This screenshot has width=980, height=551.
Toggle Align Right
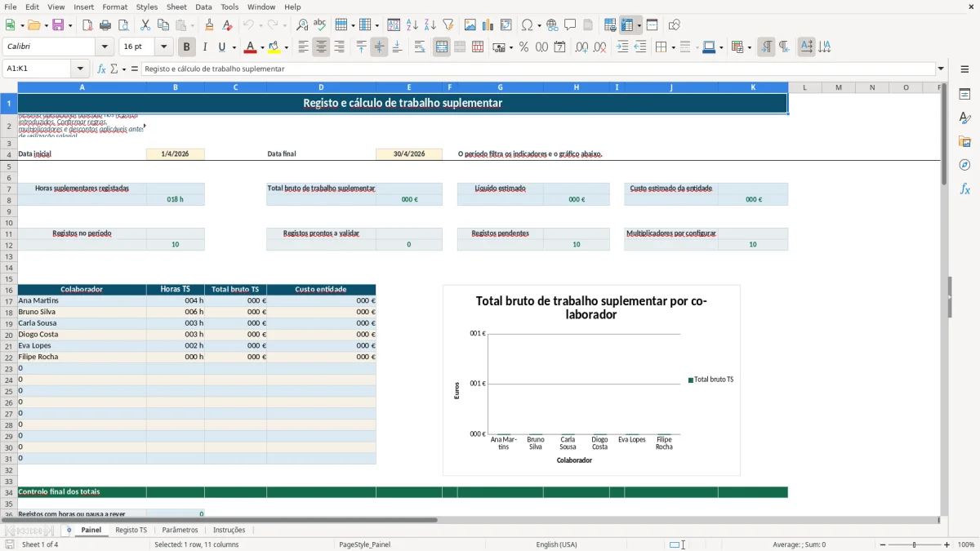[x=339, y=47]
